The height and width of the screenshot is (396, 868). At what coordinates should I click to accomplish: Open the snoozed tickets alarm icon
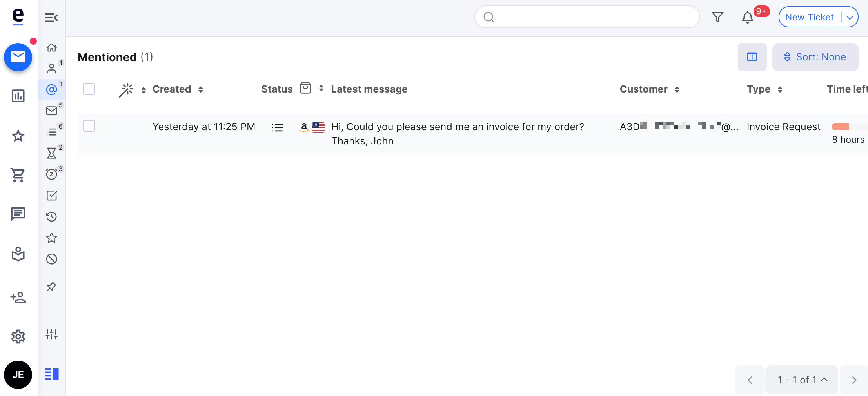52,174
